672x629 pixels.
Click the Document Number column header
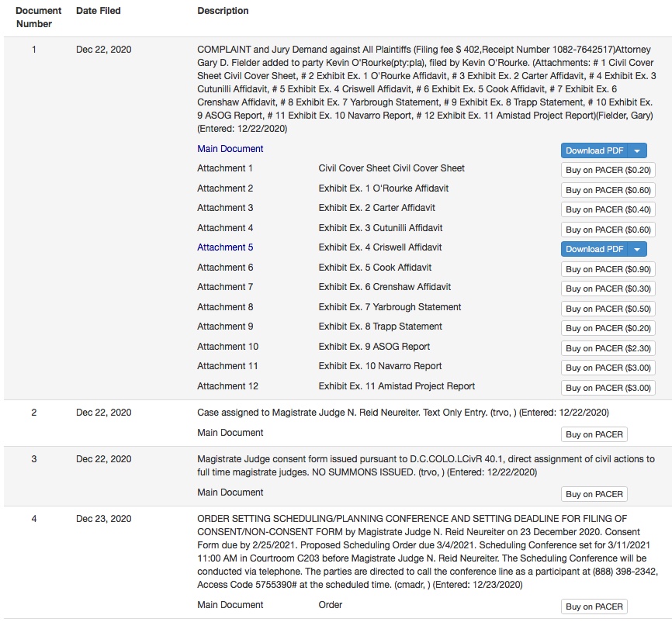pos(38,17)
